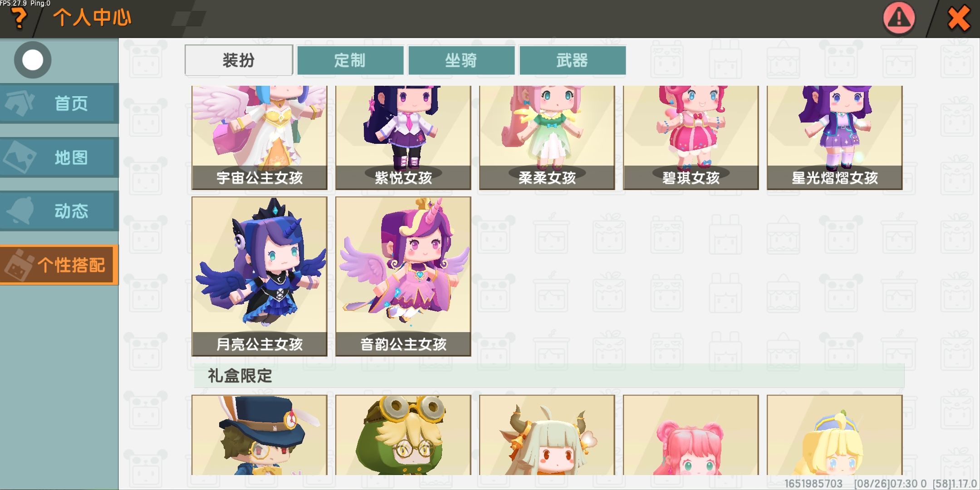Open the 武器 tab
Viewport: 980px width, 490px height.
tap(572, 60)
